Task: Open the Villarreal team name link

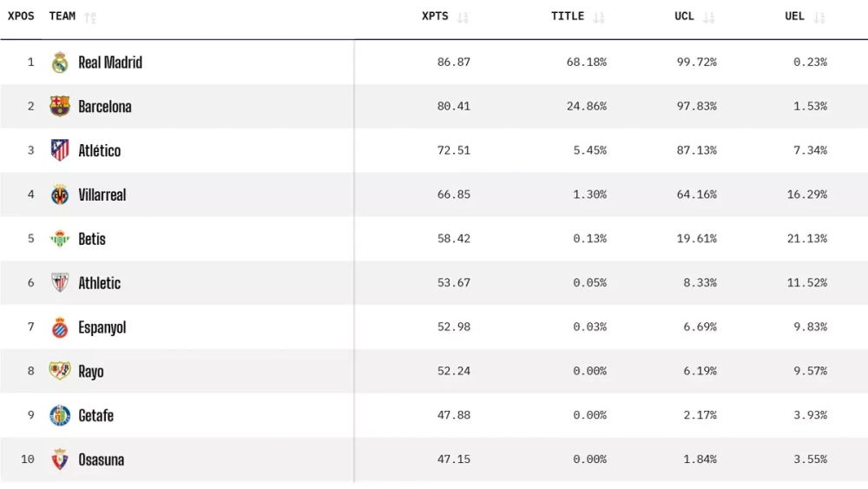Action: pos(102,195)
